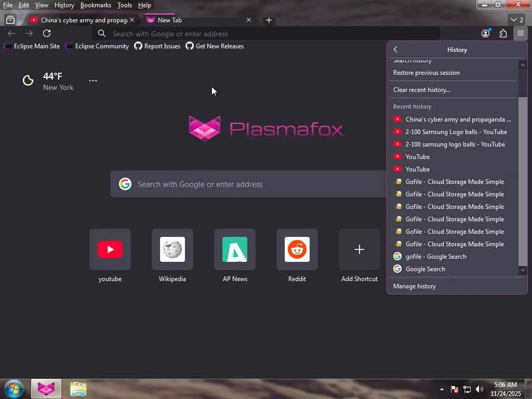Close the China's cyber army tab
Viewport: 532px width, 399px height.
[x=132, y=20]
